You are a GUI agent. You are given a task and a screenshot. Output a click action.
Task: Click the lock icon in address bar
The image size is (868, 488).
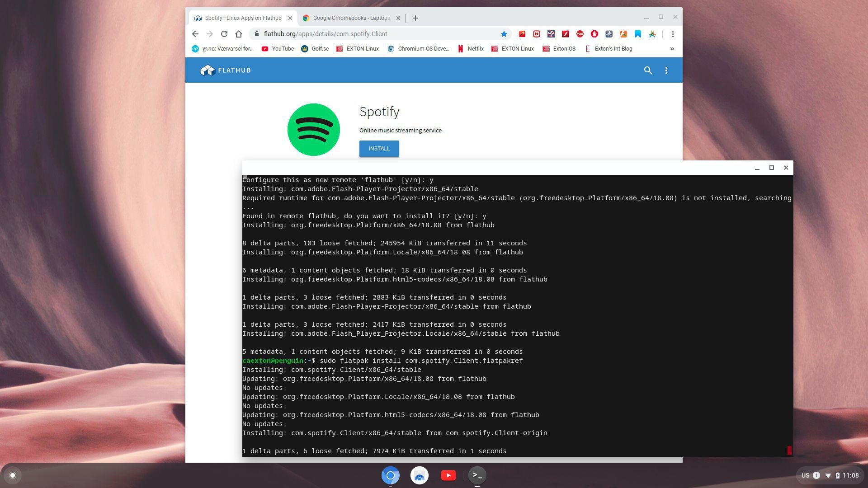[x=257, y=34]
